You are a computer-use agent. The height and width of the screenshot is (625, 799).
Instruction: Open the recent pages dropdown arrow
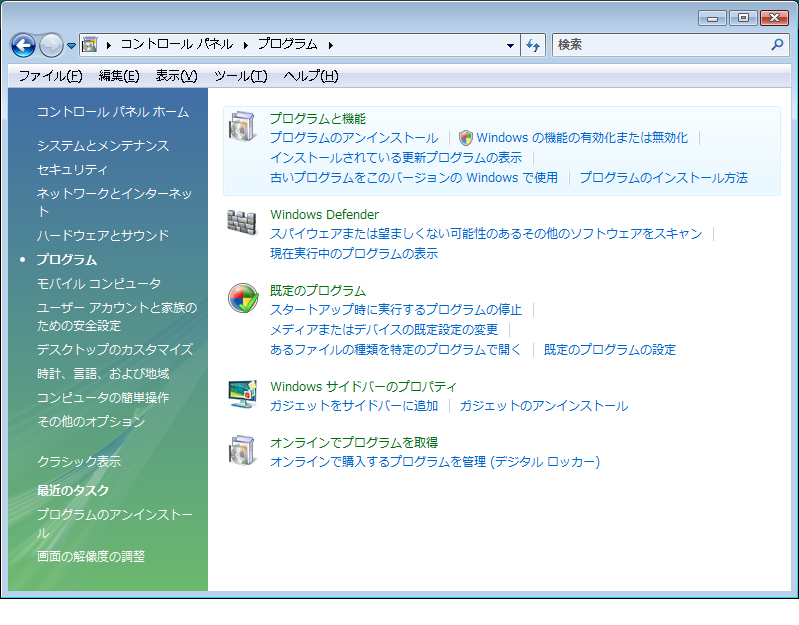point(71,46)
